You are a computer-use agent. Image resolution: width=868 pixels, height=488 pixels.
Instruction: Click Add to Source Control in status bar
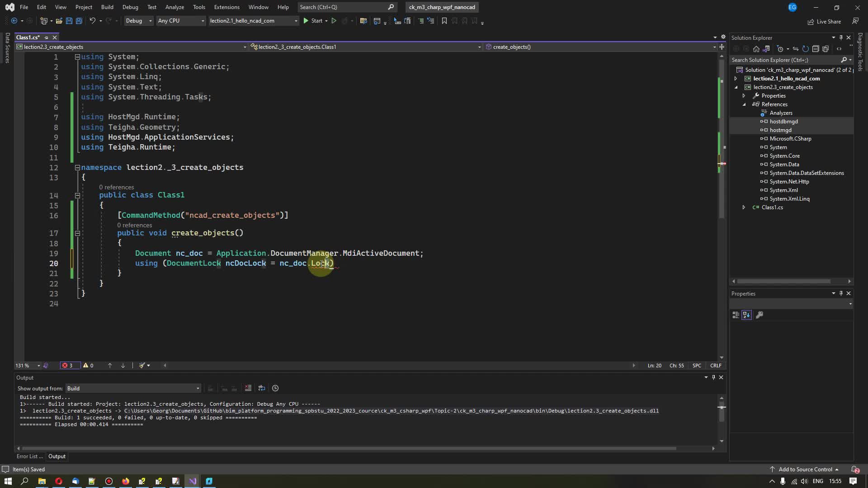point(805,469)
